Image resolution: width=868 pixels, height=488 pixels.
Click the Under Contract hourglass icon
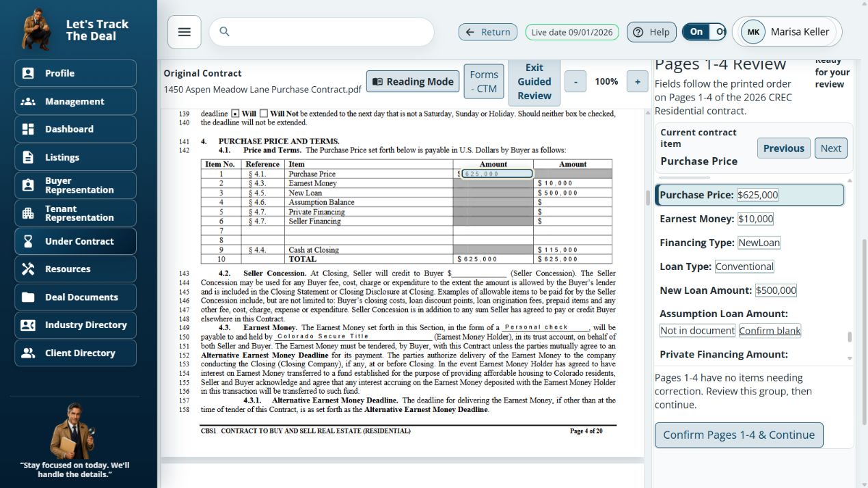coord(28,241)
